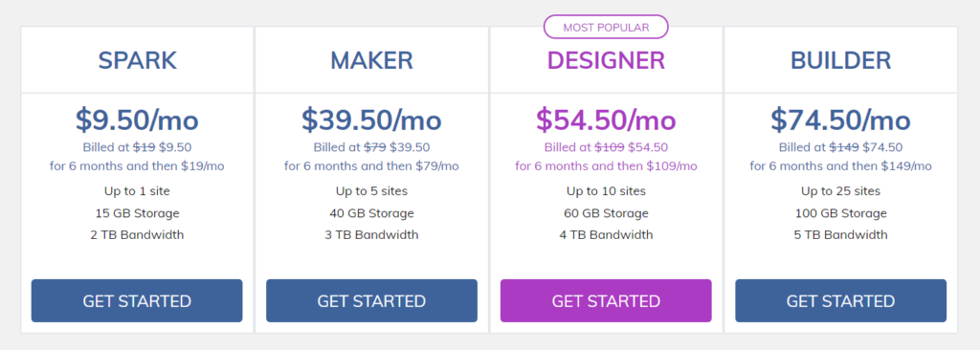
Task: Click the MOST POPULAR badge
Action: click(606, 27)
